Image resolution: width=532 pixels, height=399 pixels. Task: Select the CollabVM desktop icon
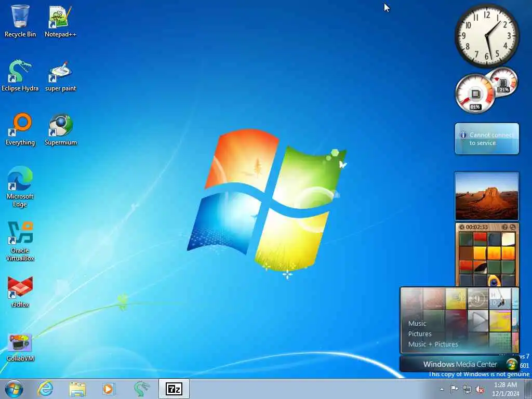(20, 347)
